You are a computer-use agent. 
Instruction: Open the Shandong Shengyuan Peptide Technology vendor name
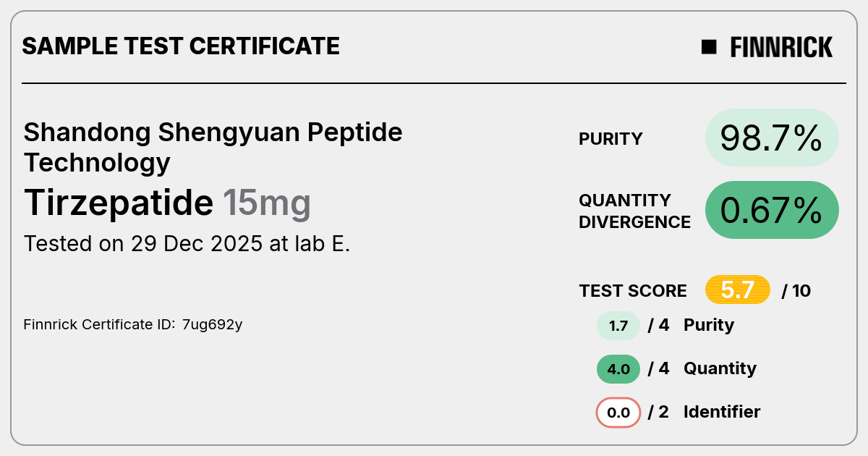pos(213,147)
